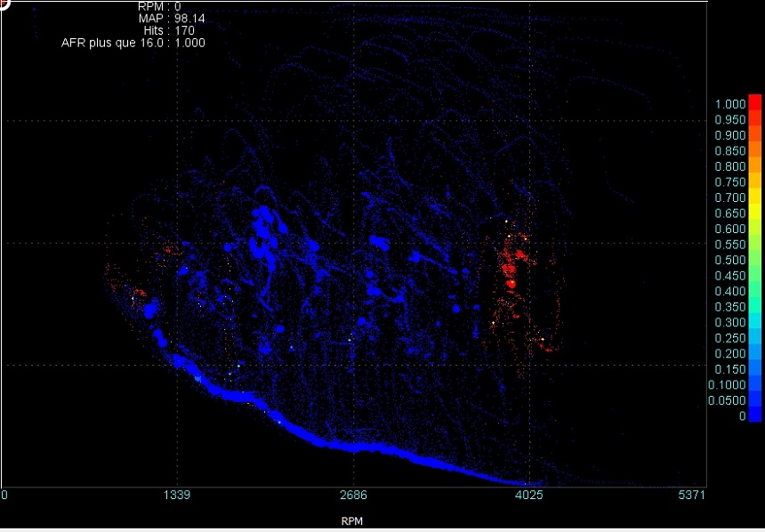This screenshot has height=532, width=765.
Task: Click the MAP : 98.14 readout
Action: coord(172,18)
